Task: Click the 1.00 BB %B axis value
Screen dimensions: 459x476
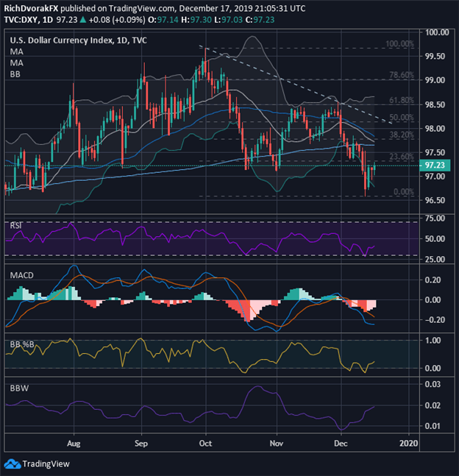Action: [433, 341]
